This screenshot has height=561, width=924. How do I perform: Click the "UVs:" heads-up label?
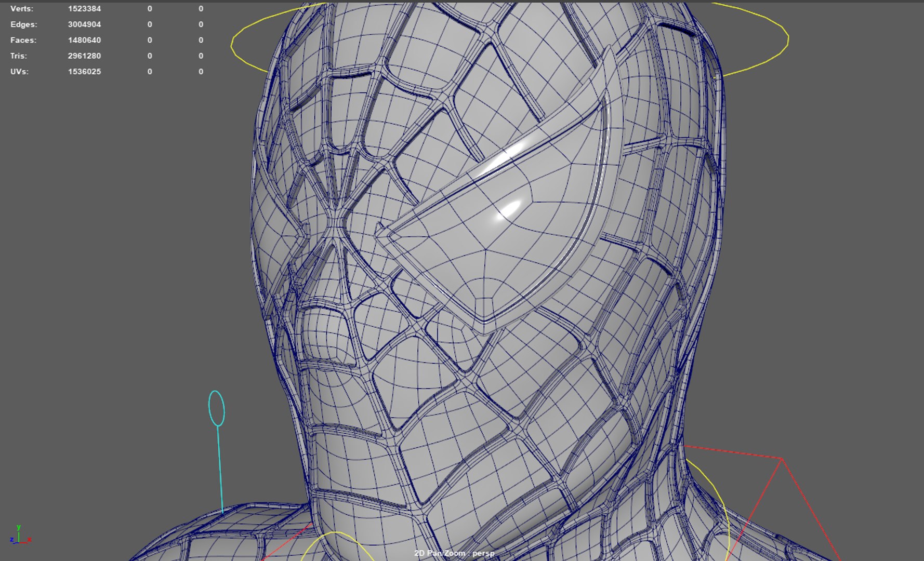(19, 72)
